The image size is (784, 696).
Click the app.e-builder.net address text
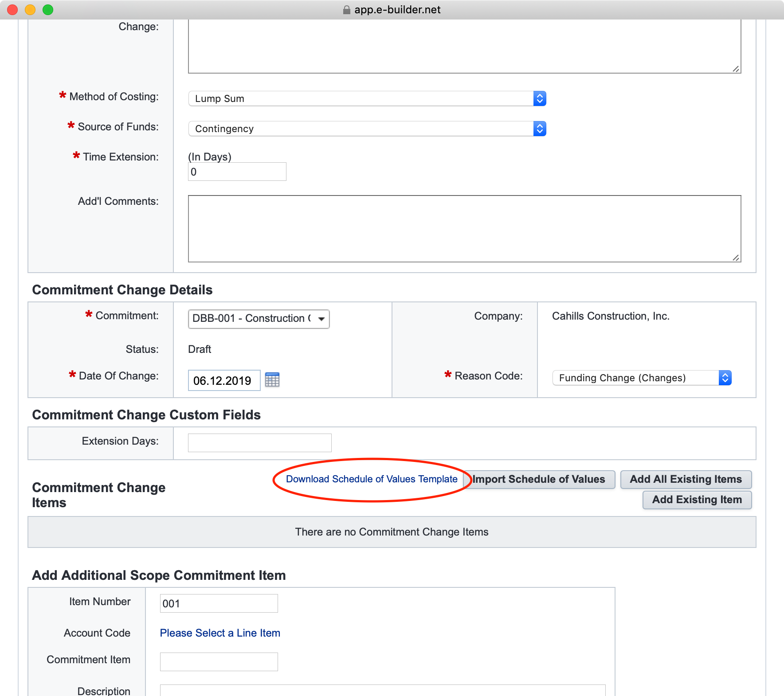(397, 10)
